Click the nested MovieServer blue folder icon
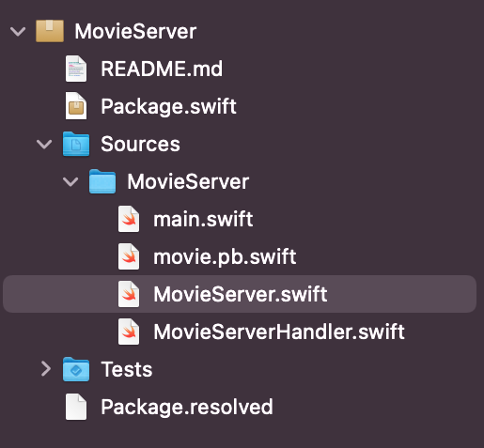484x448 pixels. (x=102, y=181)
